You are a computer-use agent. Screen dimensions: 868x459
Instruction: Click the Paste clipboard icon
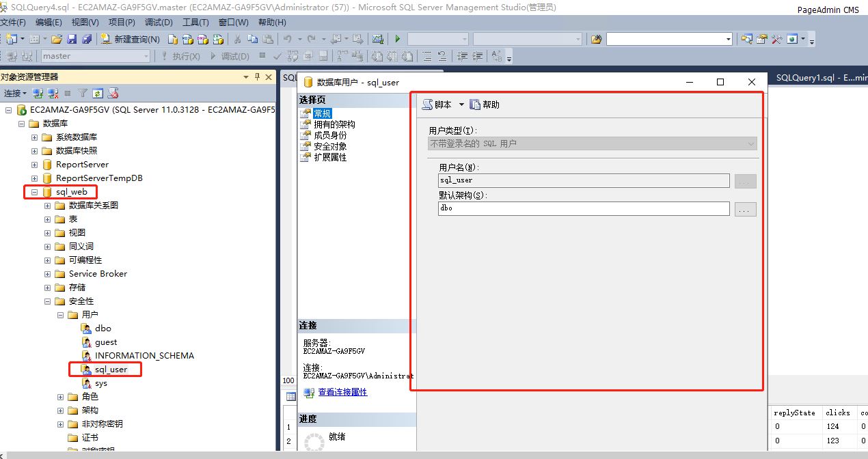(269, 40)
